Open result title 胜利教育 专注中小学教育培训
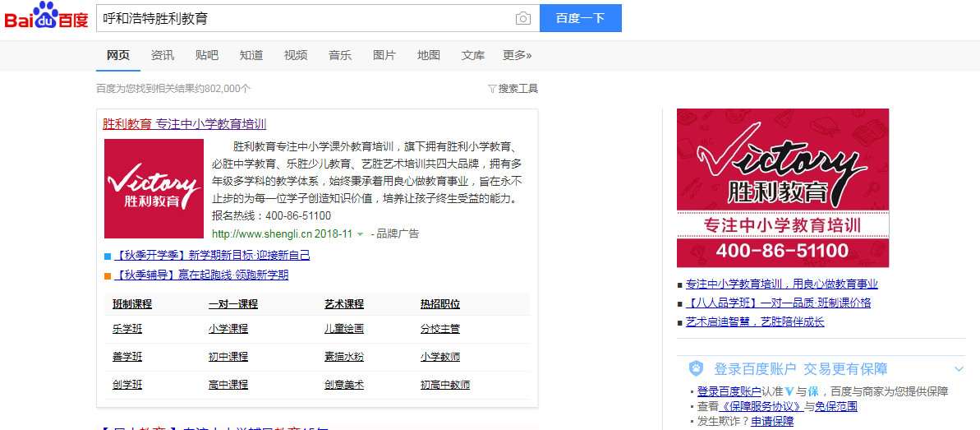This screenshot has width=980, height=430. 184,124
